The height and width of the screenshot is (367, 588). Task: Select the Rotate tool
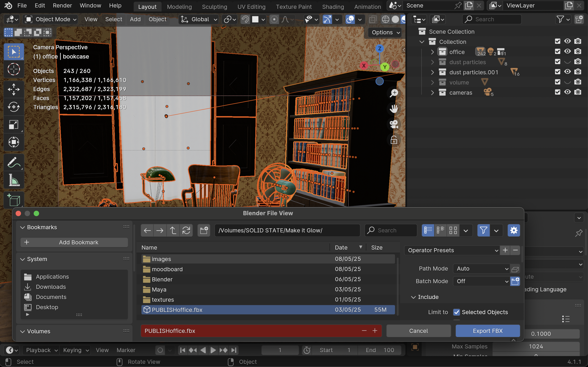(x=14, y=107)
